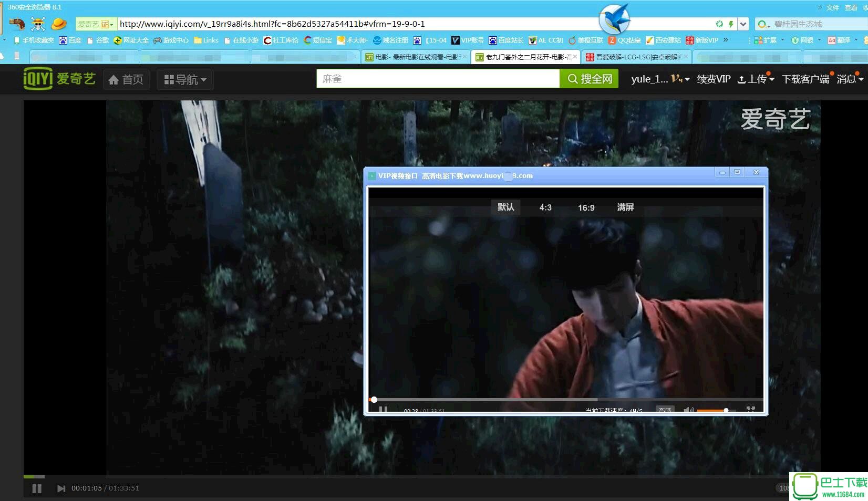Expand the 导航 navigation dropdown
Image resolution: width=868 pixels, height=501 pixels.
pyautogui.click(x=185, y=79)
